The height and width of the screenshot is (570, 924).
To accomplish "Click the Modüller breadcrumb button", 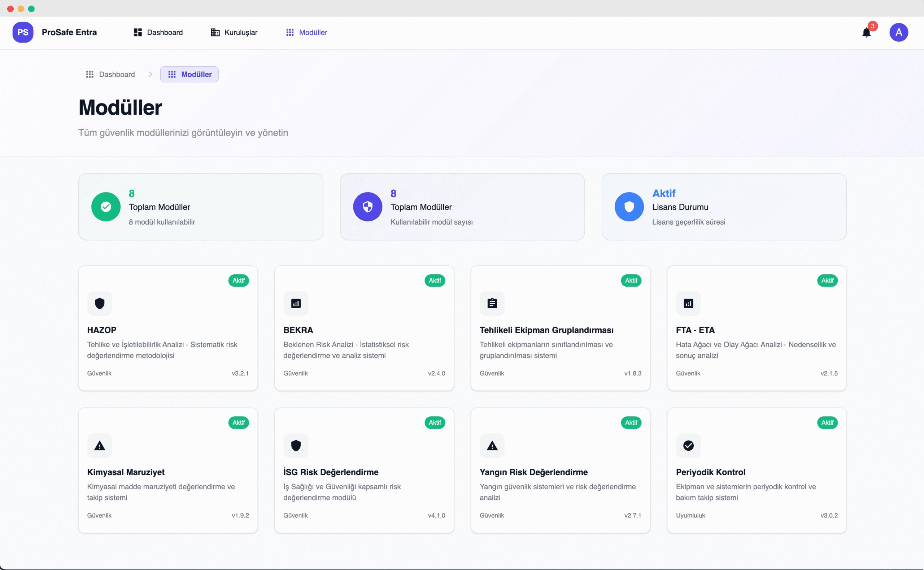I will point(189,74).
